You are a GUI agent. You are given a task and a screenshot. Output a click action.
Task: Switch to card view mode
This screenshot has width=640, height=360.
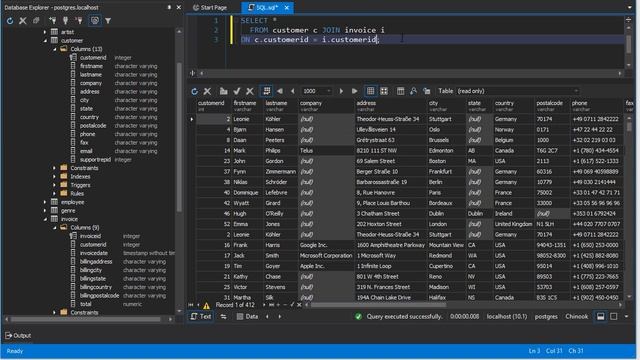pos(384,91)
